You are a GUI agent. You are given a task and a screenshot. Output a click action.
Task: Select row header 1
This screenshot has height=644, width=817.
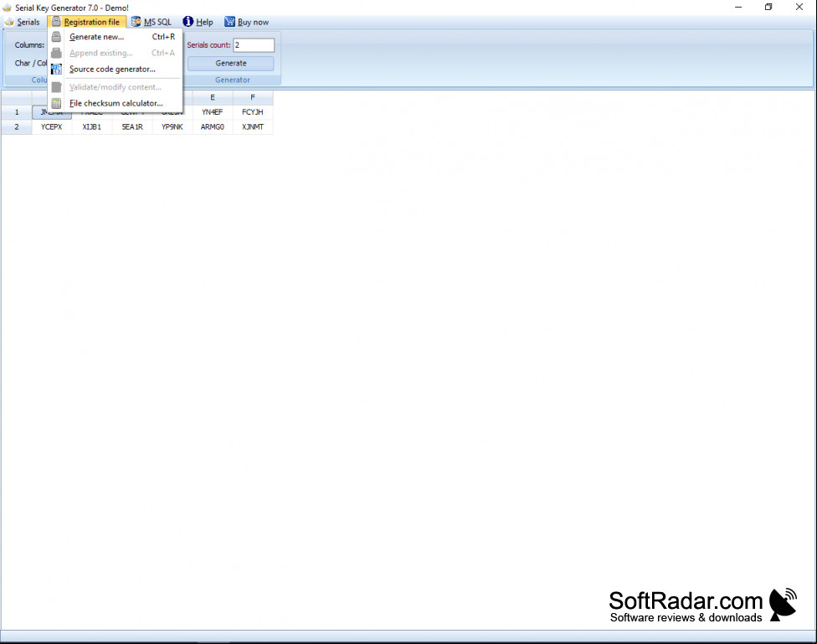click(x=17, y=112)
